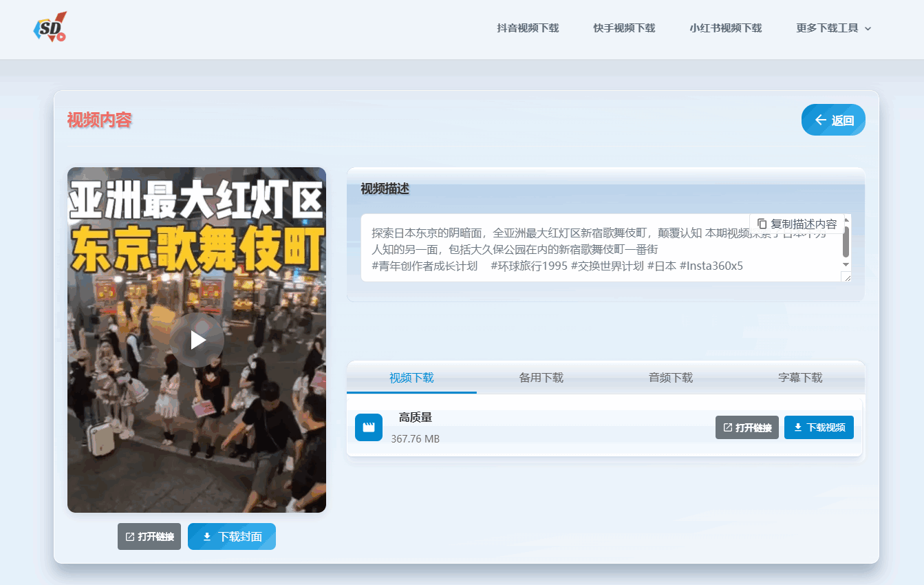The width and height of the screenshot is (924, 585).
Task: Switch to the 备用下载 tab
Action: pyautogui.click(x=541, y=377)
